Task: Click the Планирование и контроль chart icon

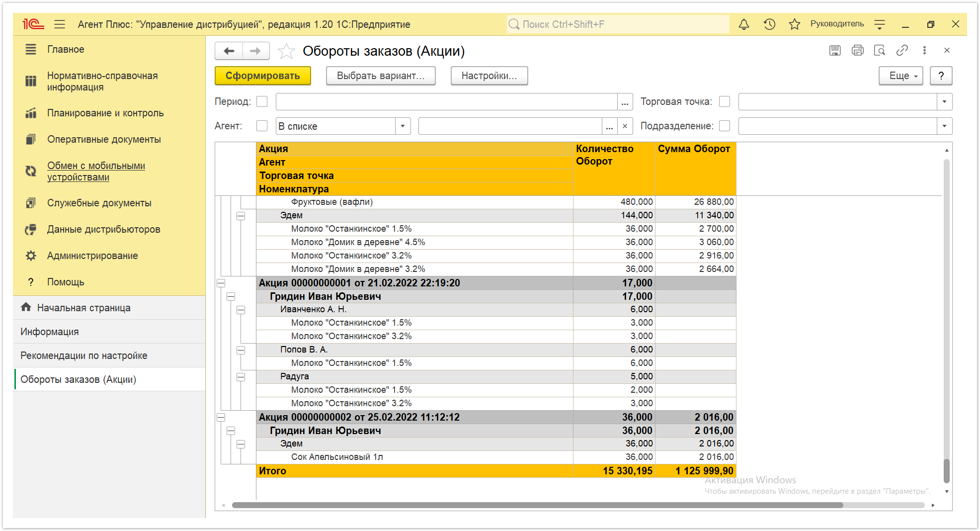Action: 31,113
